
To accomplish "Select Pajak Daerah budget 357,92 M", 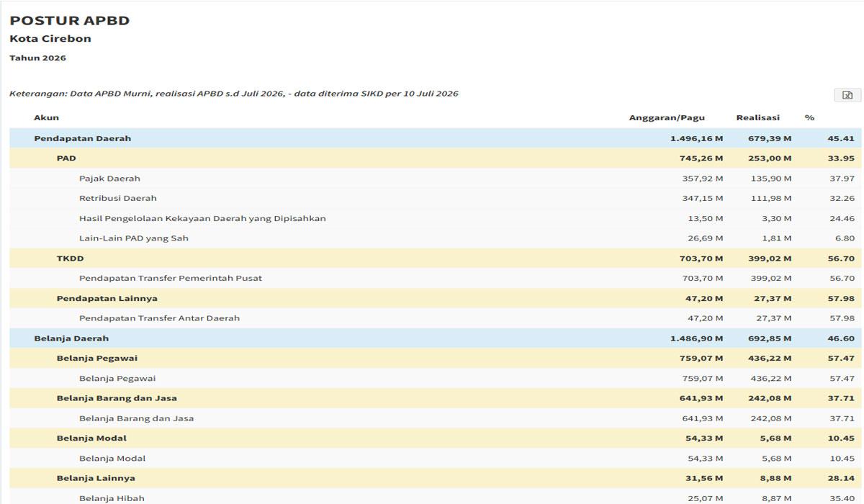I will click(703, 179).
